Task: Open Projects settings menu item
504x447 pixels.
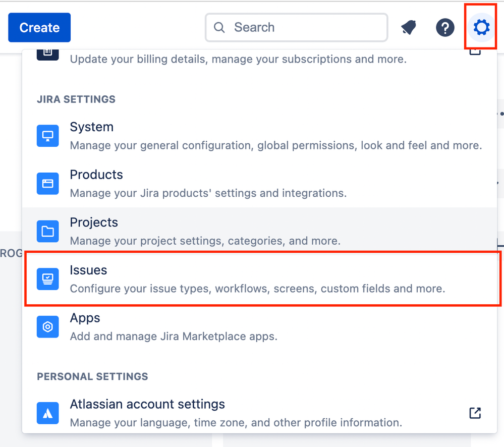Action: pos(259,231)
